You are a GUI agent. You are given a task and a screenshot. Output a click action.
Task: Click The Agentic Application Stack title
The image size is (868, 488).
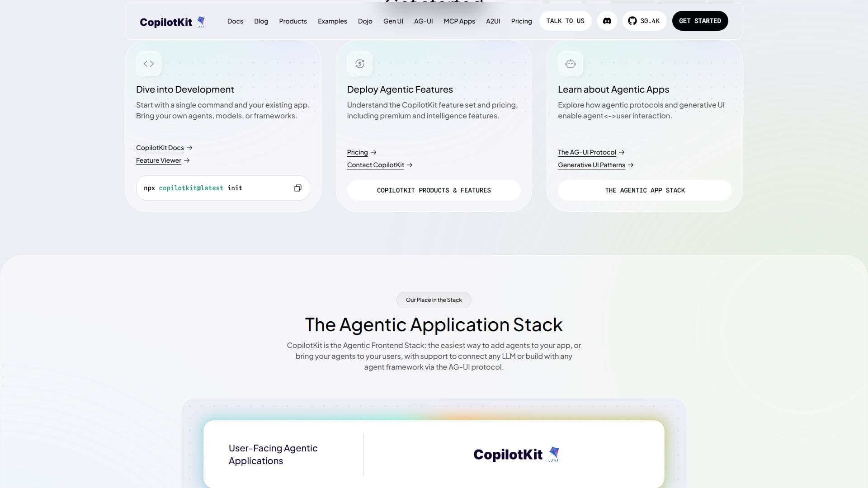coord(434,325)
